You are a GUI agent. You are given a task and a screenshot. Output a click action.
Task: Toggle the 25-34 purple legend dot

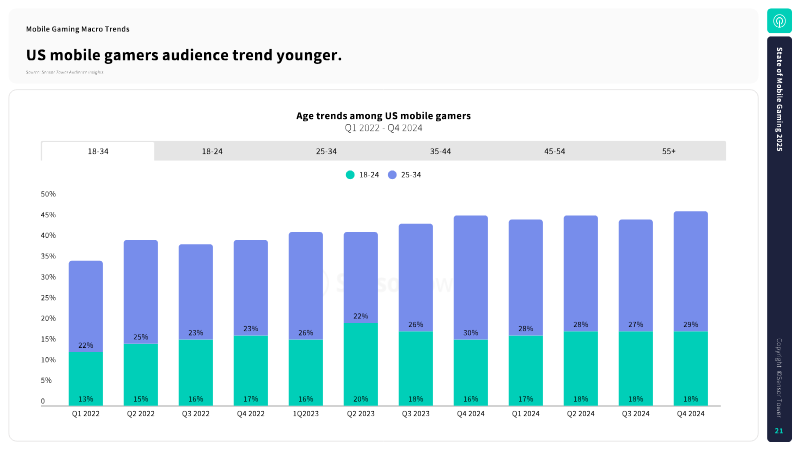click(392, 175)
